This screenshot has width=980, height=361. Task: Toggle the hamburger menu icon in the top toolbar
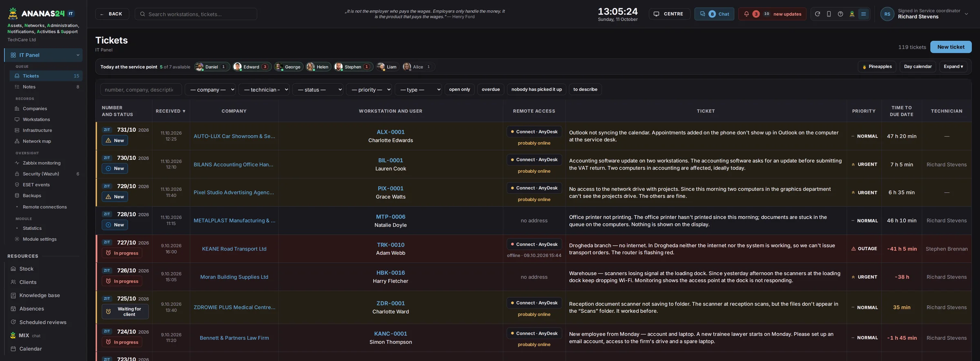click(x=863, y=14)
